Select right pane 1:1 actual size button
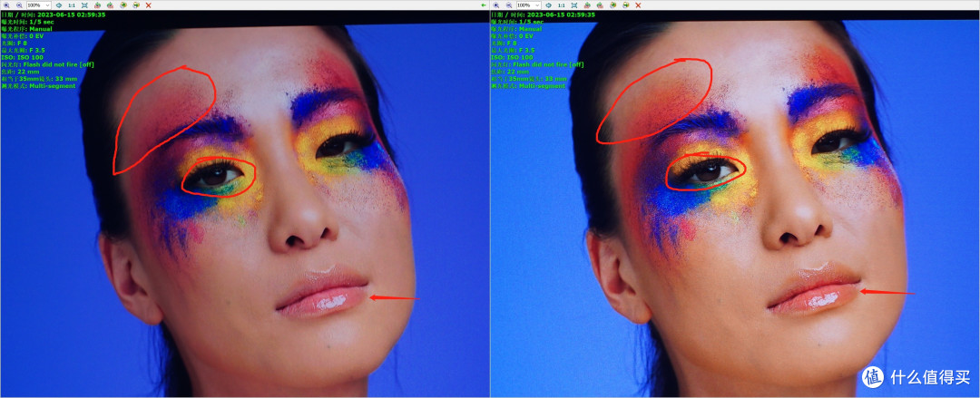The width and height of the screenshot is (980, 398). tap(562, 5)
